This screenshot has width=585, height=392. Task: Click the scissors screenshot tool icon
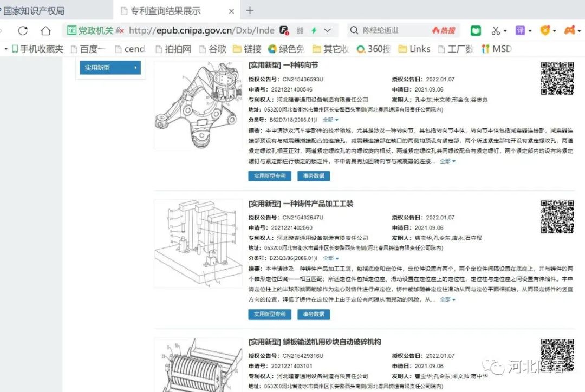point(496,30)
